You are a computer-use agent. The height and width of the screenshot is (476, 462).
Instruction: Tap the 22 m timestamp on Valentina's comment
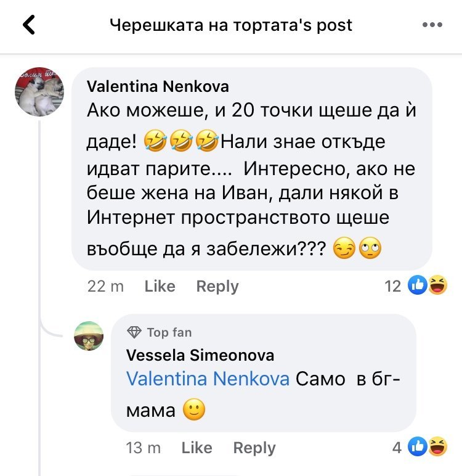[x=106, y=286]
